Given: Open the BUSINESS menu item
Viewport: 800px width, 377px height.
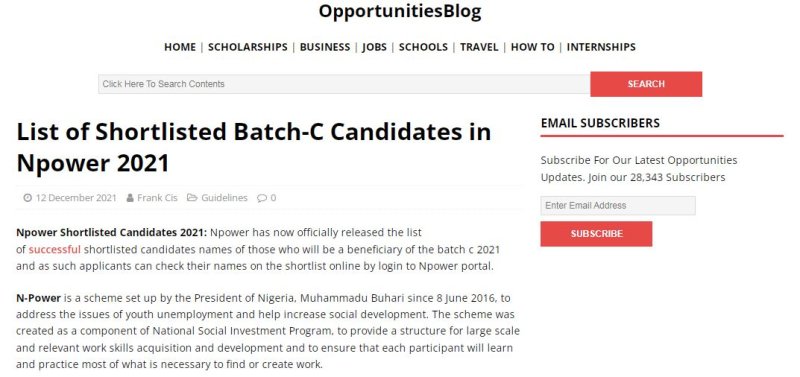Looking at the screenshot, I should (x=325, y=47).
